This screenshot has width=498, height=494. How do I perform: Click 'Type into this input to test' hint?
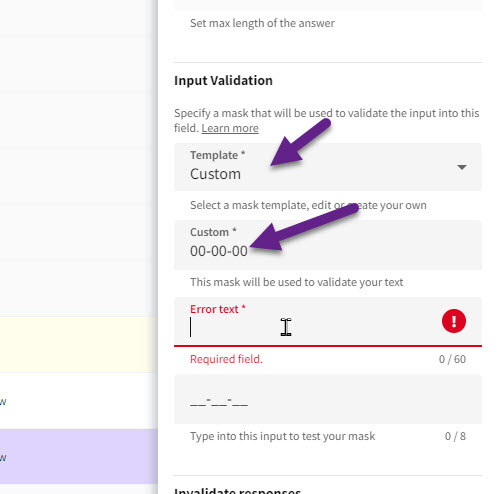[x=282, y=436]
